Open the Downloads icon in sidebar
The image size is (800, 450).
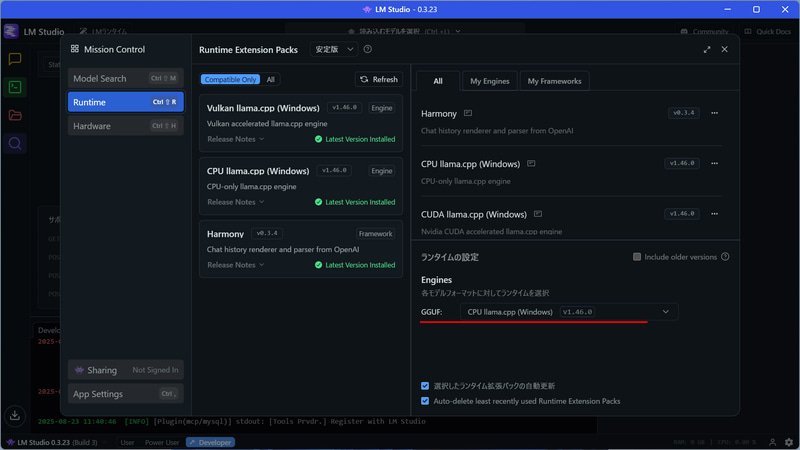pos(15,415)
